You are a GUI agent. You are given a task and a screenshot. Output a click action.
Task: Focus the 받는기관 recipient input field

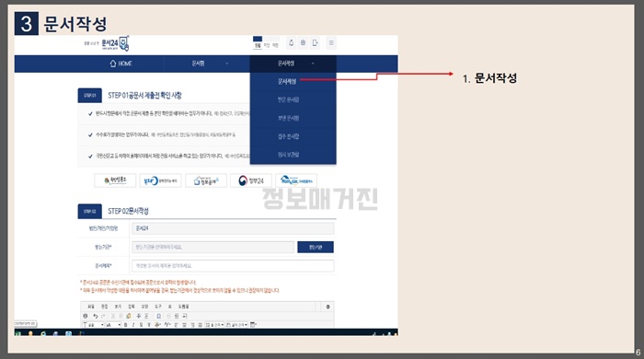click(213, 247)
